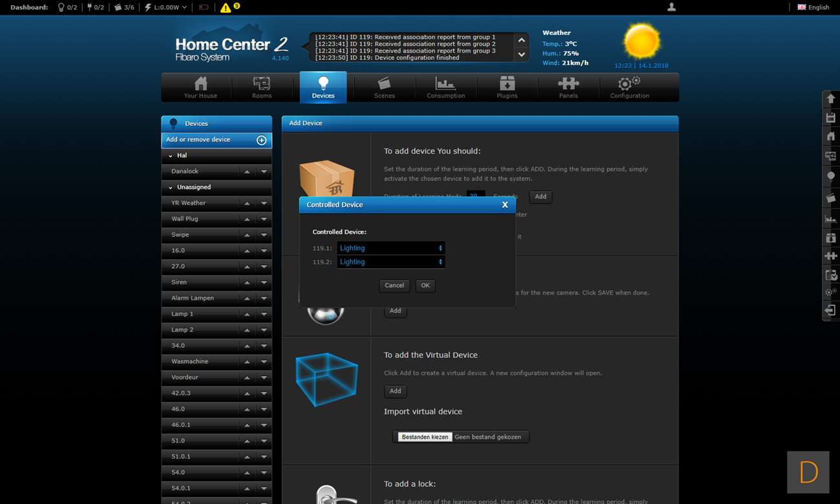Open the yellow warning notifications icon

pyautogui.click(x=226, y=8)
